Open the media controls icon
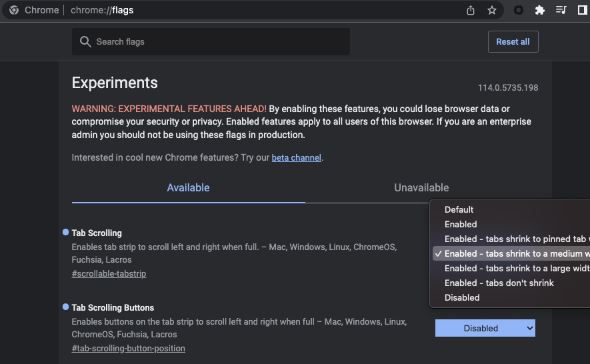Screen dimensions: 590x364 pyautogui.click(x=561, y=10)
